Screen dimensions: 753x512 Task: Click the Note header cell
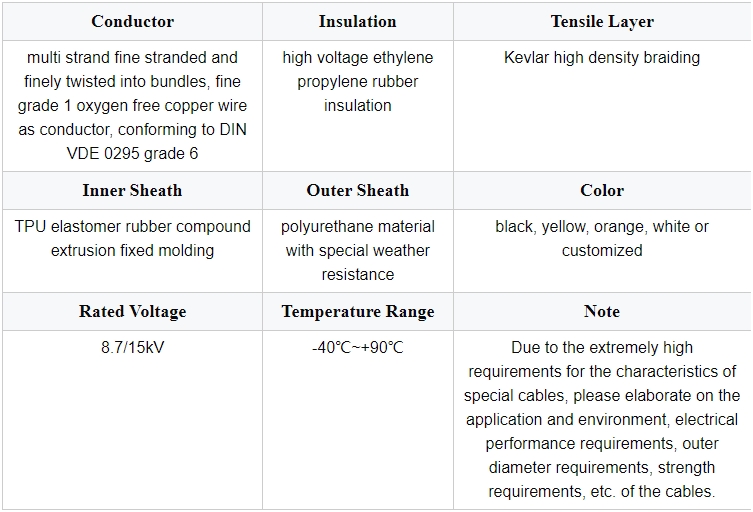pyautogui.click(x=602, y=312)
